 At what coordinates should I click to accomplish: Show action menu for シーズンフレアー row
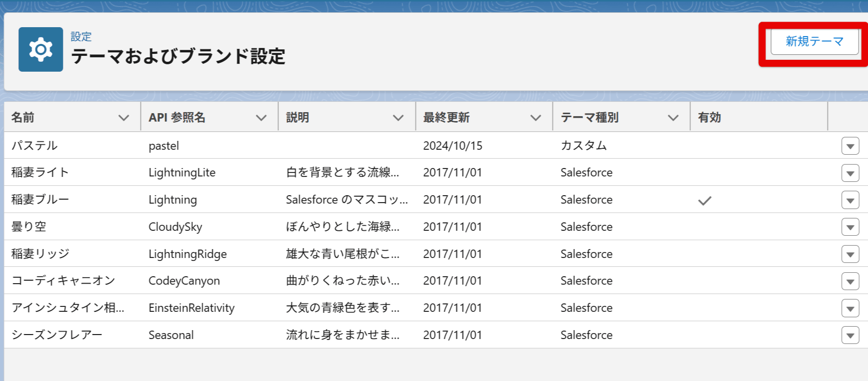(850, 336)
